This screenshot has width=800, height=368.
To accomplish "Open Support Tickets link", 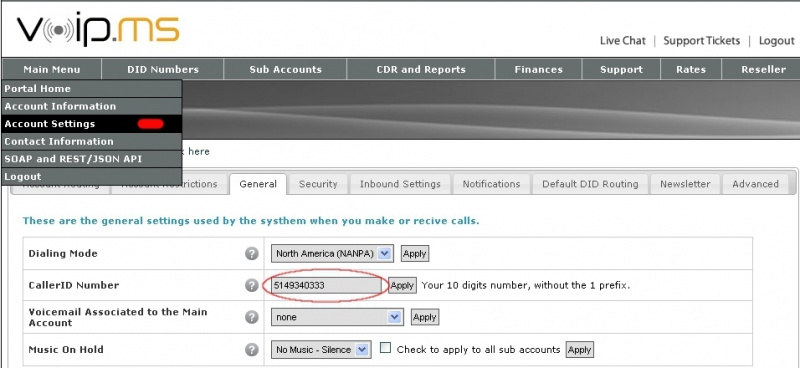I will coord(702,41).
